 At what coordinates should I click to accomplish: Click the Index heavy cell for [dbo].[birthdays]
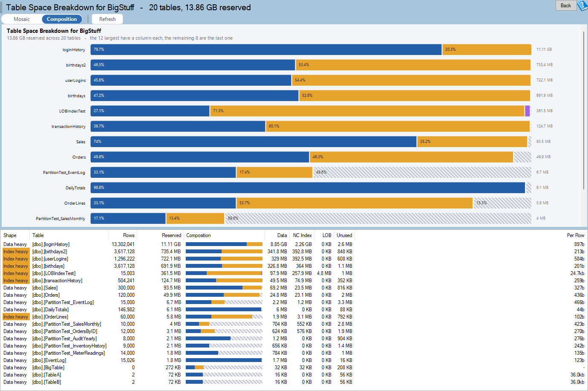pos(16,266)
